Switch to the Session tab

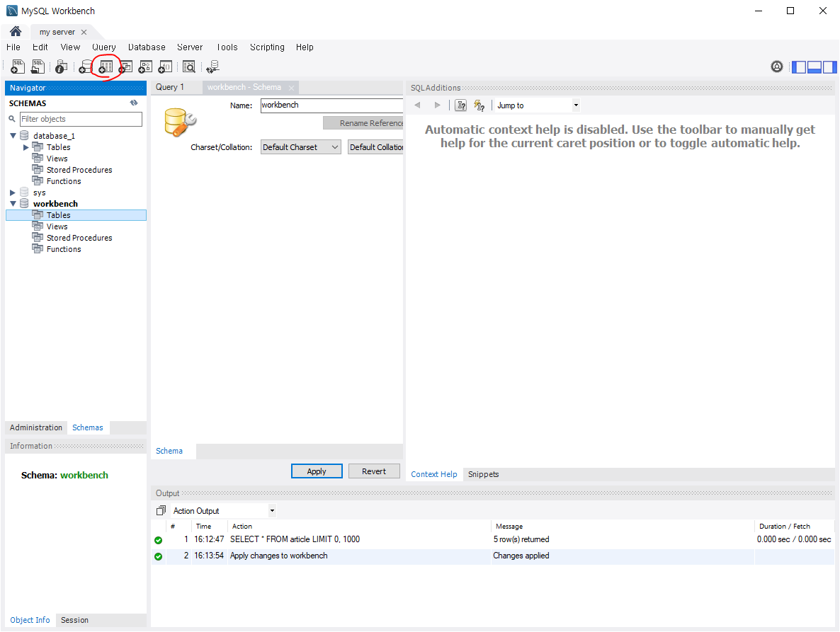74,620
